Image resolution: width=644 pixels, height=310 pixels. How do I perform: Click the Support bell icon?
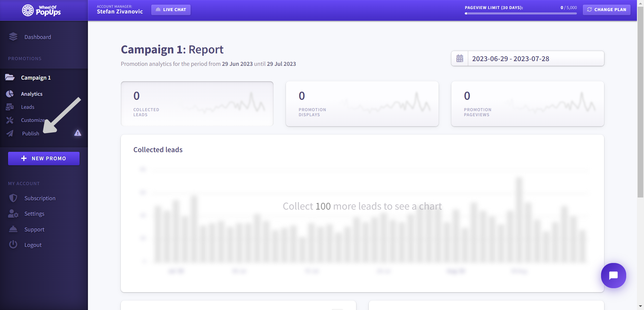pos(13,229)
